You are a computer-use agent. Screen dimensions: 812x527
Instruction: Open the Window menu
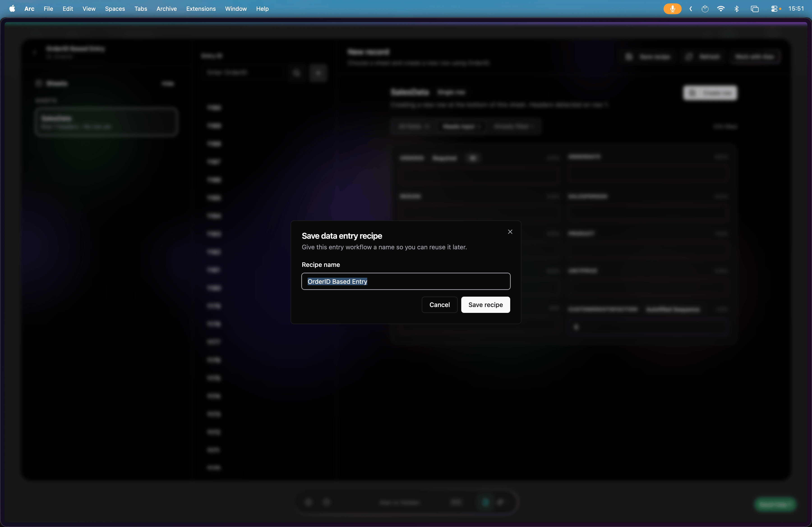(236, 9)
